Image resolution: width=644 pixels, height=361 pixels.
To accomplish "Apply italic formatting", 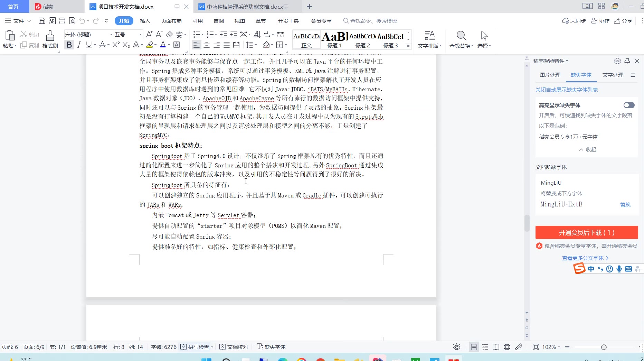I will 79,45.
